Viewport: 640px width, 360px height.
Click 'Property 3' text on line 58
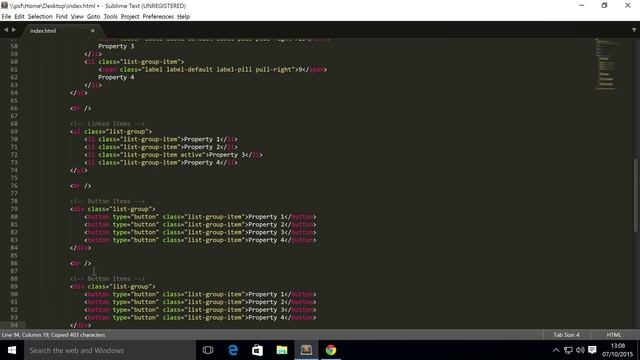point(116,46)
